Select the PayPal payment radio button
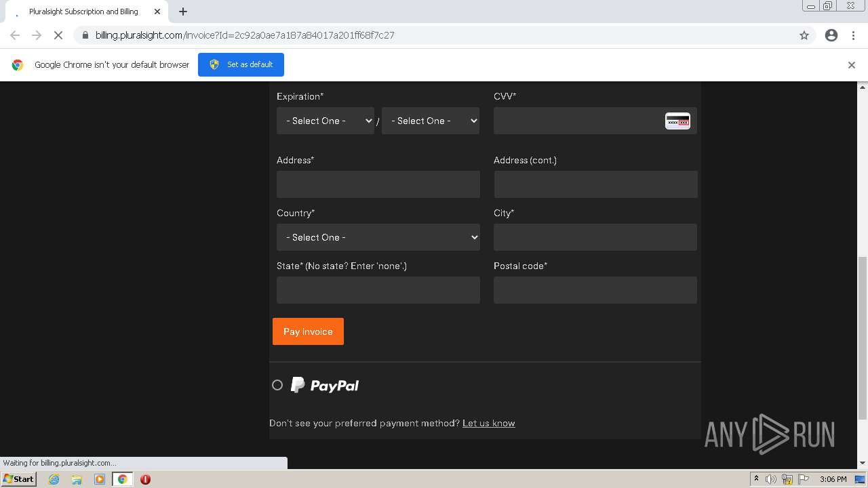This screenshot has height=488, width=868. 277,385
